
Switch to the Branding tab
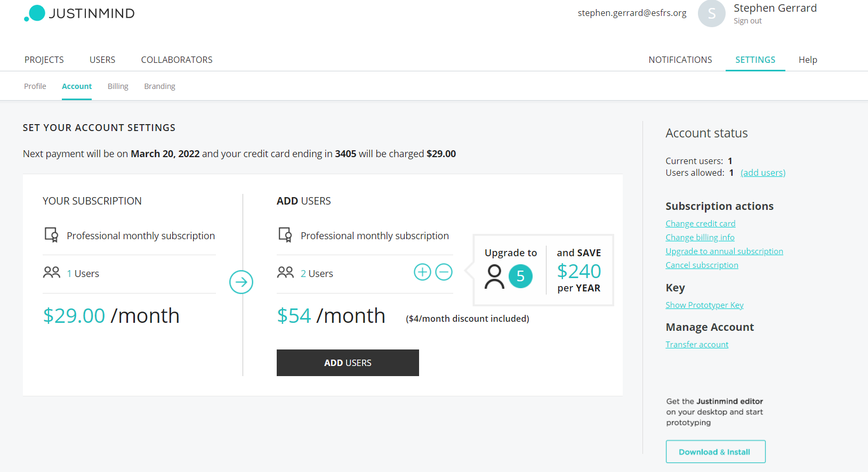[x=159, y=86]
